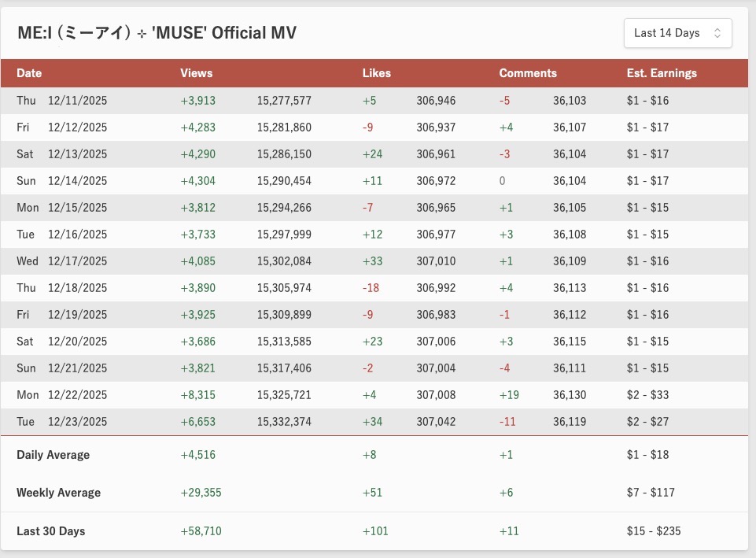Image resolution: width=756 pixels, height=558 pixels.
Task: Click the Comments column header
Action: pyautogui.click(x=528, y=73)
